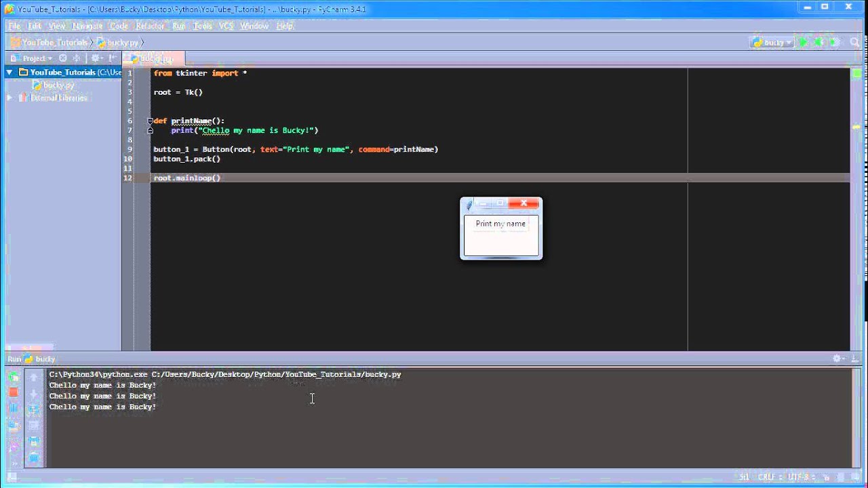Open the Refactor menu

[x=150, y=26]
